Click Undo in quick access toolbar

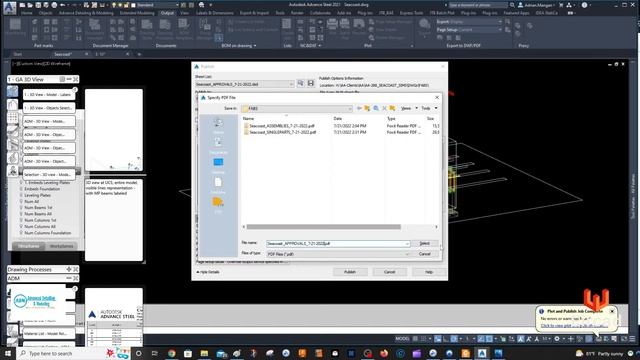point(62,5)
